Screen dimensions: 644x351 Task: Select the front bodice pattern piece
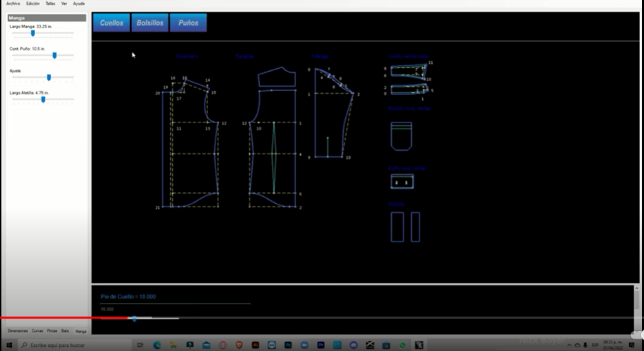190,144
